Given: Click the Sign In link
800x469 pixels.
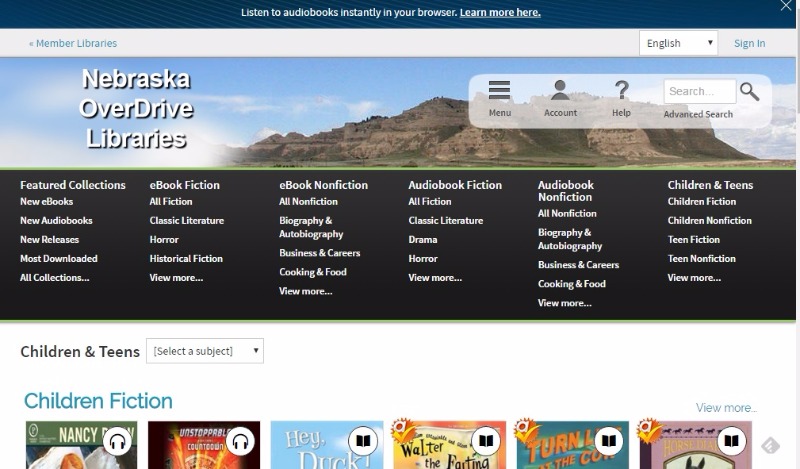Looking at the screenshot, I should 749,43.
